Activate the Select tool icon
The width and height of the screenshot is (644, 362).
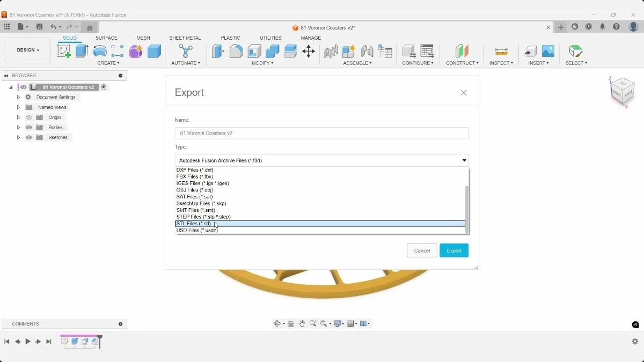pos(576,51)
